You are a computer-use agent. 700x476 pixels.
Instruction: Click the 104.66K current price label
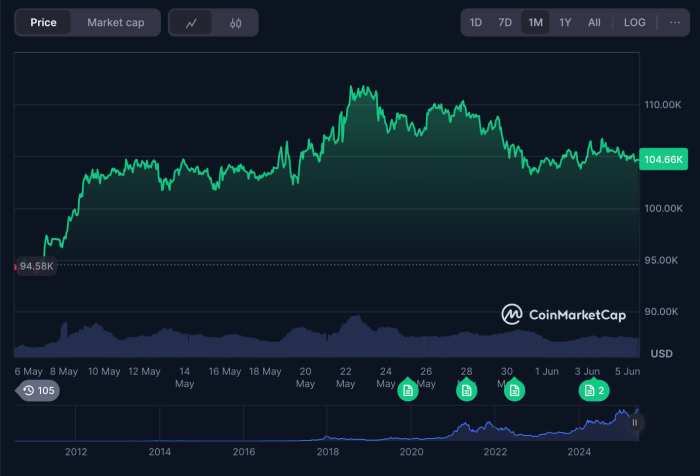[x=664, y=159]
